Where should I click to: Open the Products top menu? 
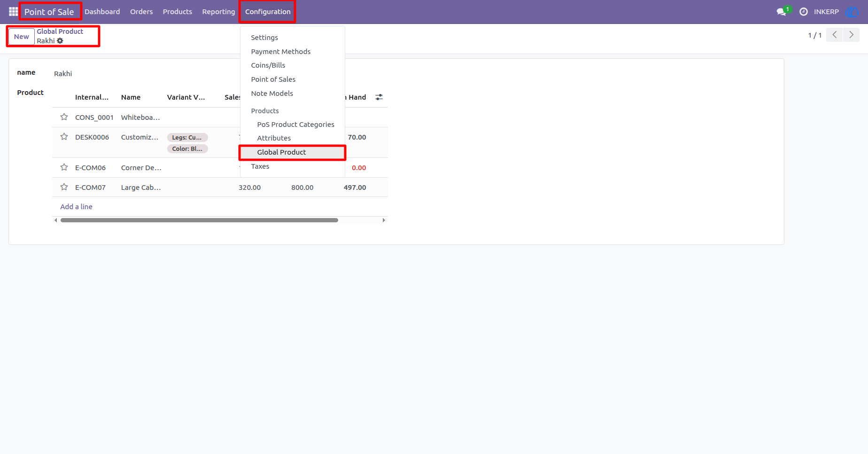[177, 11]
